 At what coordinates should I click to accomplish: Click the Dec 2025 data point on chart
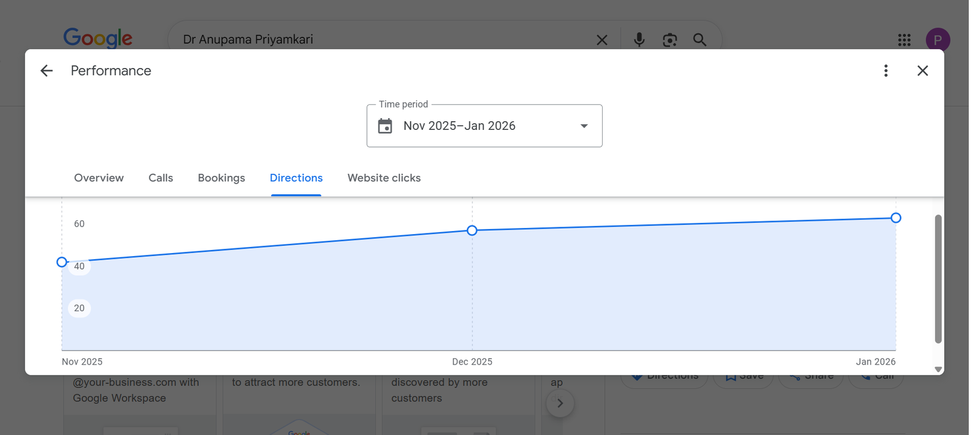coord(472,230)
